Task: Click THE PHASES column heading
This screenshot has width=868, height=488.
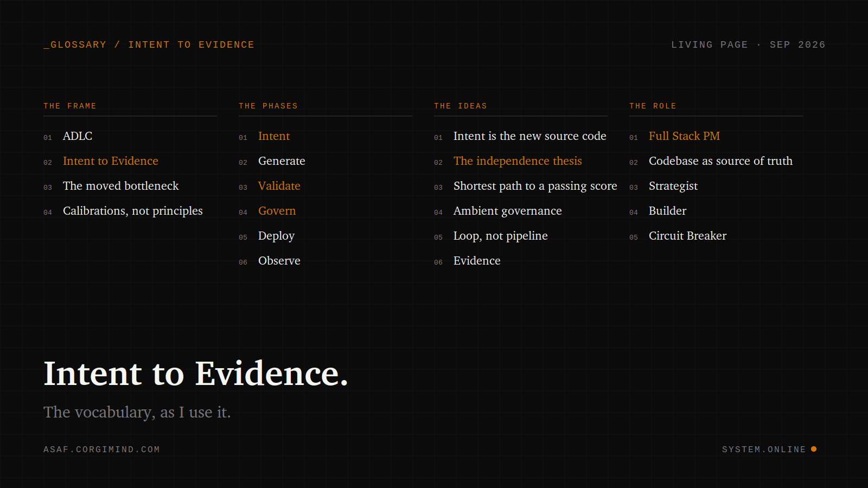Action: pos(268,106)
